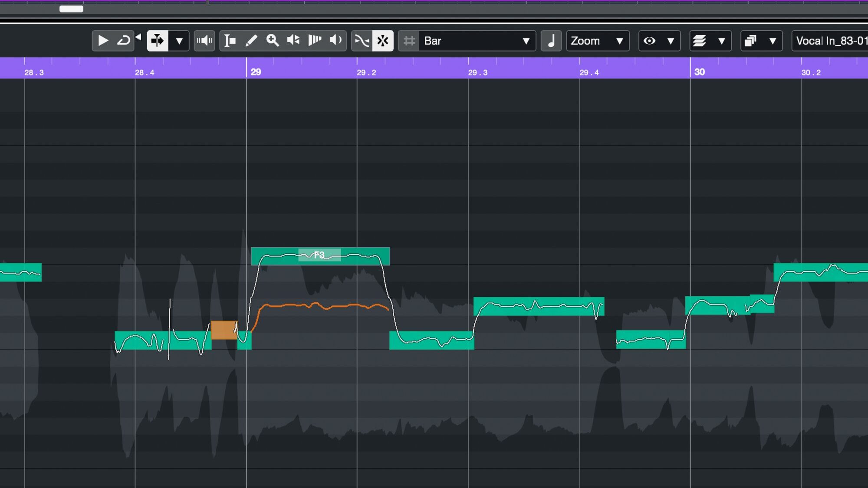Select the Zoom magnifier tool
The height and width of the screenshot is (488, 868).
pyautogui.click(x=273, y=41)
